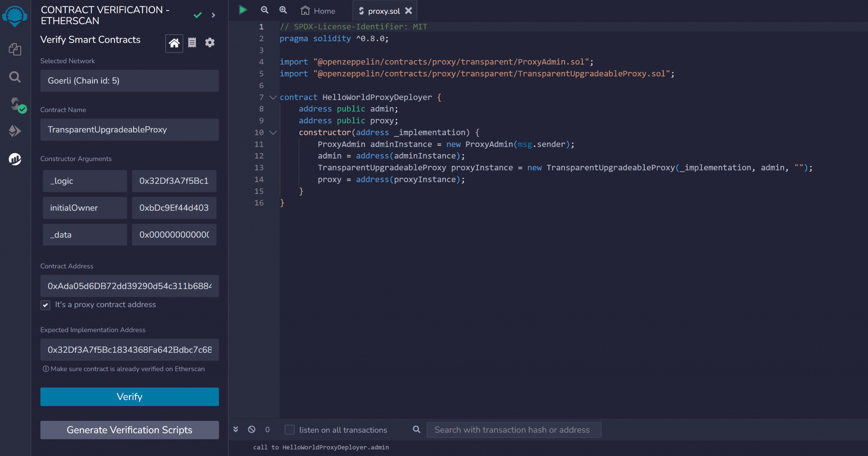Click the Verify button
Screen dimensions: 868x456
click(x=129, y=397)
